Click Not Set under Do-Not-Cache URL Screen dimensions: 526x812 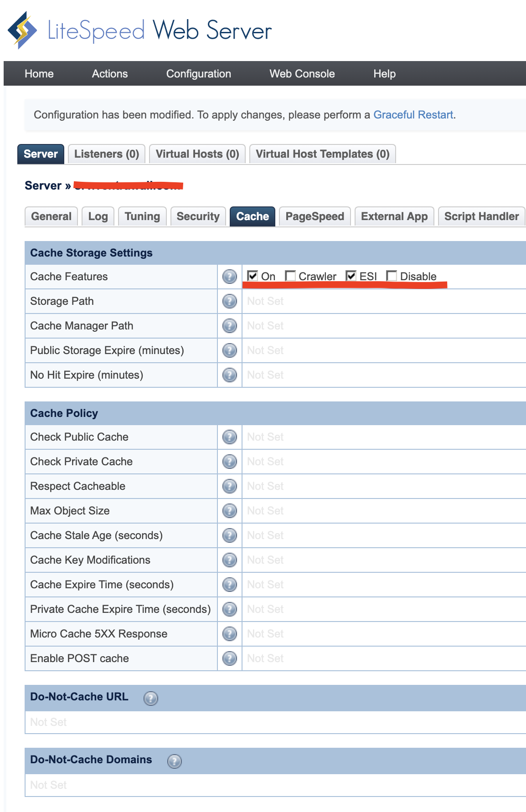[x=48, y=722]
